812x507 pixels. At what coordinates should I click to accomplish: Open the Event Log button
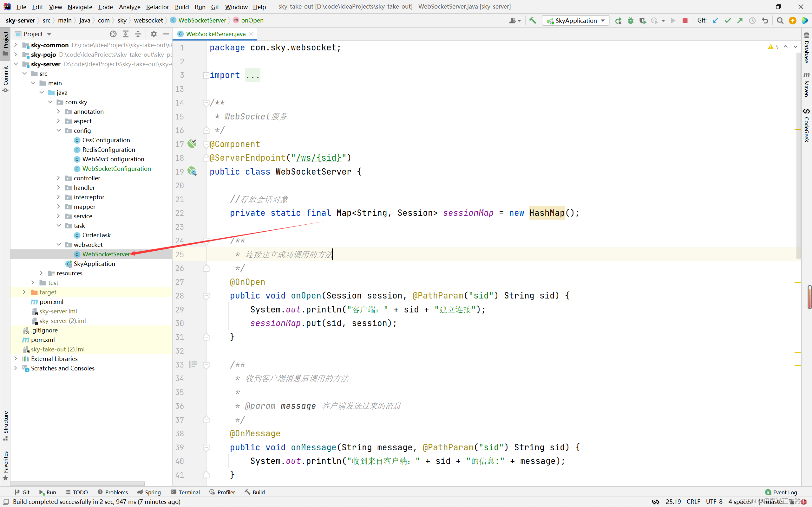(781, 492)
